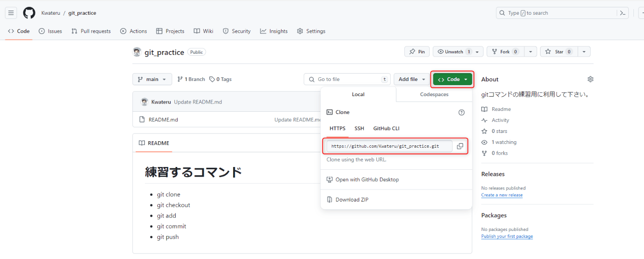644x259 pixels.
Task: Switch to the Actions tab
Action: coord(133,31)
